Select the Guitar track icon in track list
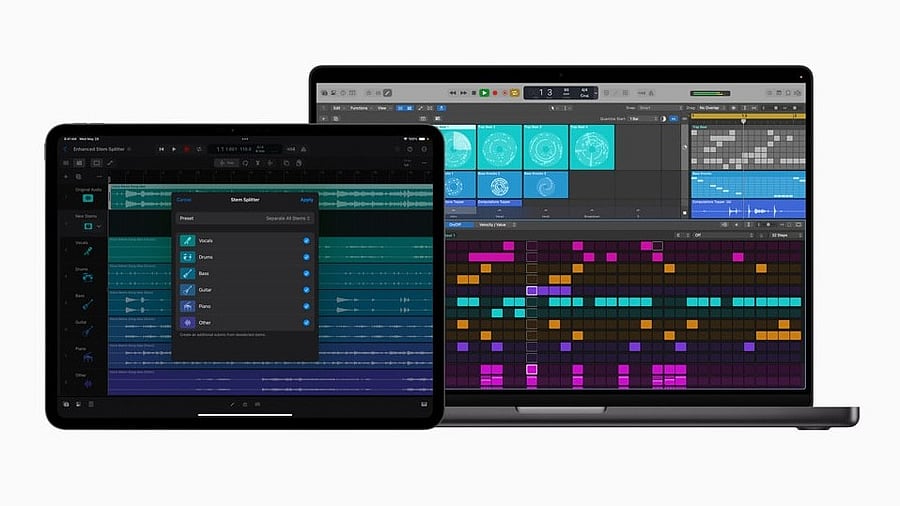Viewport: 900px width, 506px height. pos(87,331)
